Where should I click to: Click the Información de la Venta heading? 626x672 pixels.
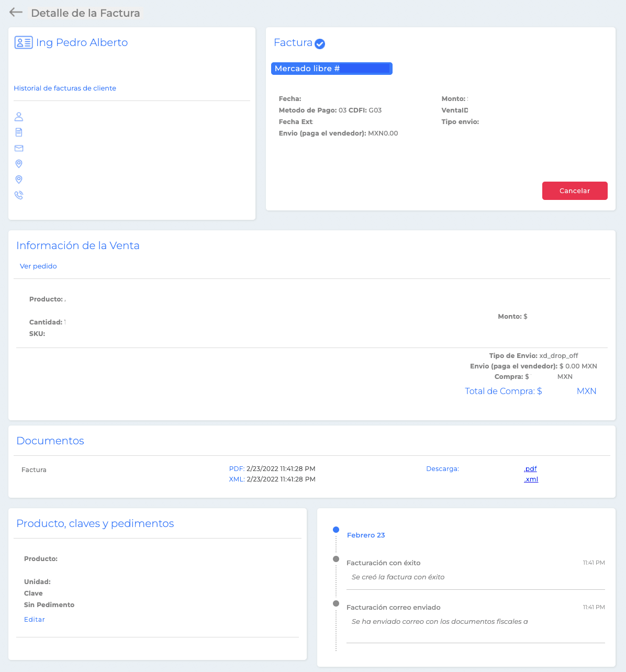click(x=78, y=245)
